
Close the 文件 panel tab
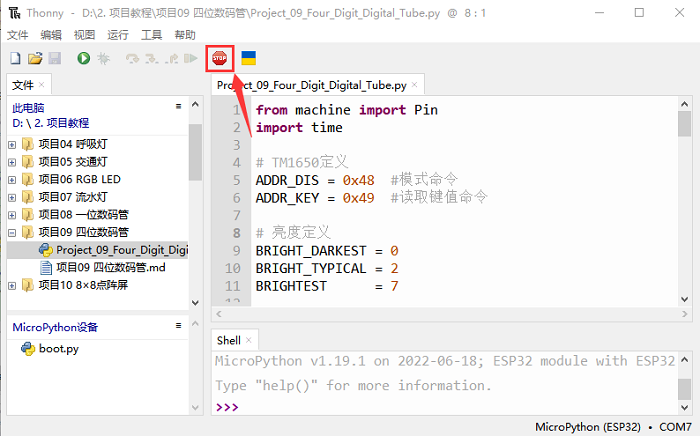43,85
